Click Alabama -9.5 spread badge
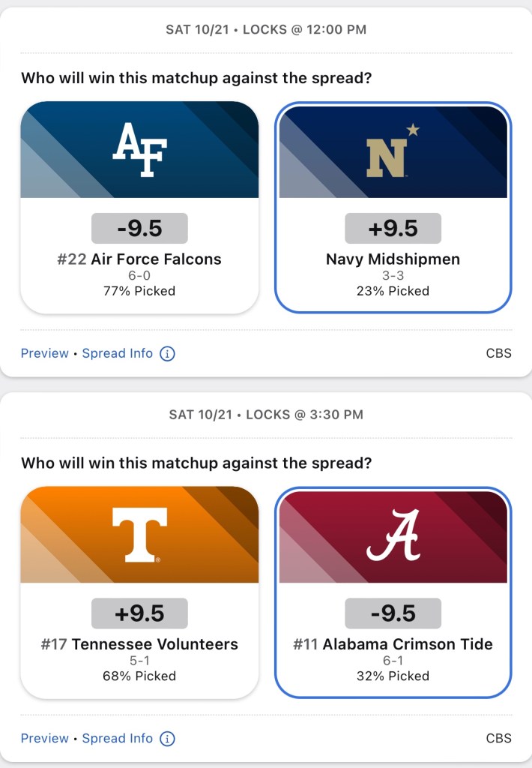This screenshot has width=532, height=768. tap(393, 613)
